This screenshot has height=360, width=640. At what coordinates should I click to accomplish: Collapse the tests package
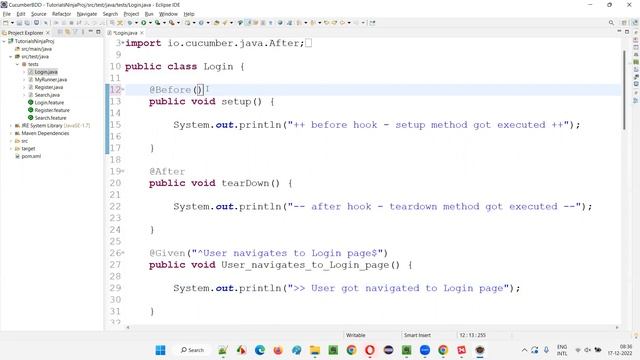(x=18, y=64)
